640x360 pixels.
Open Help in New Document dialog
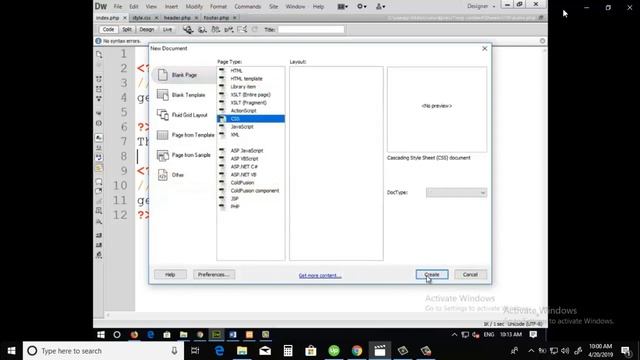point(170,274)
